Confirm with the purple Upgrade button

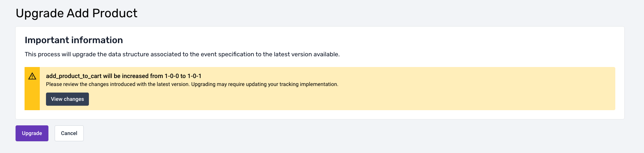[x=32, y=133]
